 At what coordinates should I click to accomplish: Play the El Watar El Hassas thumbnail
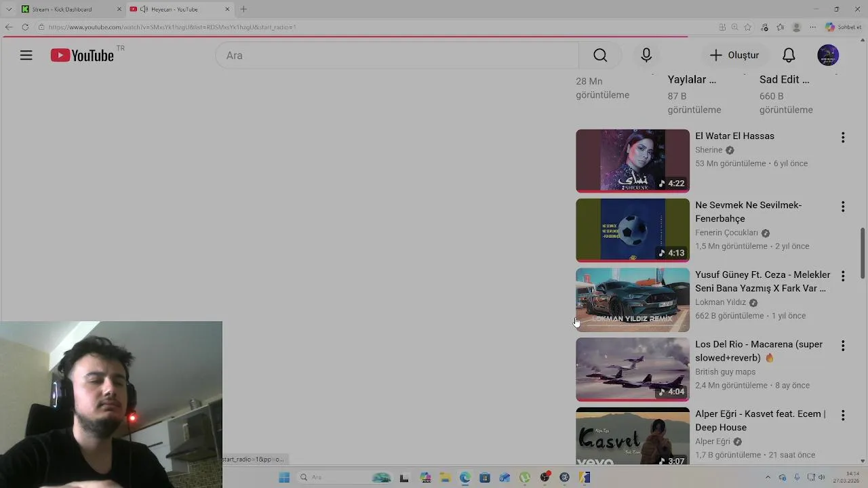pos(633,161)
